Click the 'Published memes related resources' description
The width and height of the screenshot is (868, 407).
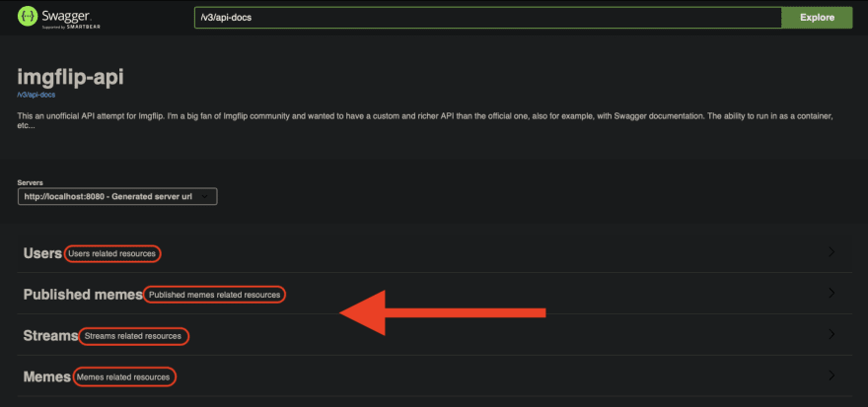214,295
